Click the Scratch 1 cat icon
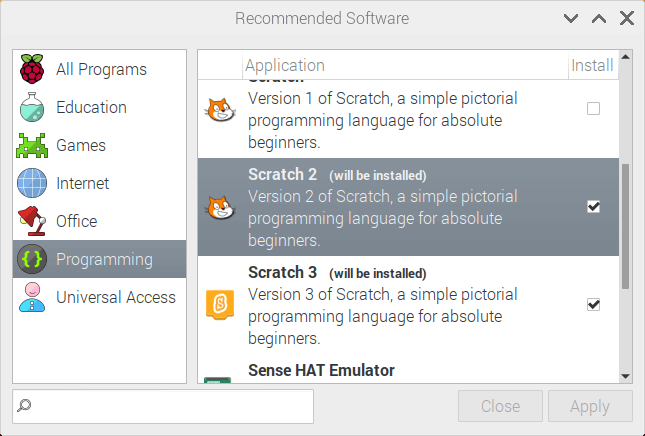The image size is (645, 436). 220,109
